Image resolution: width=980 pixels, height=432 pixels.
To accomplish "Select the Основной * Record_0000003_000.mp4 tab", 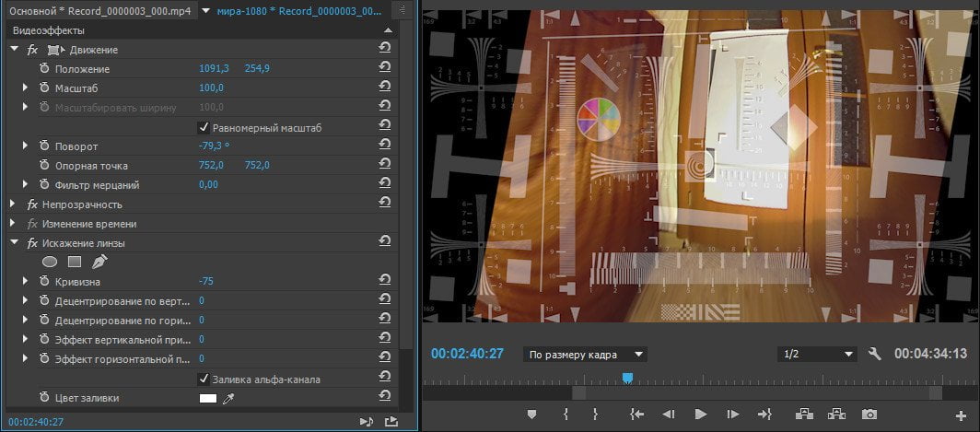I will pos(100,11).
